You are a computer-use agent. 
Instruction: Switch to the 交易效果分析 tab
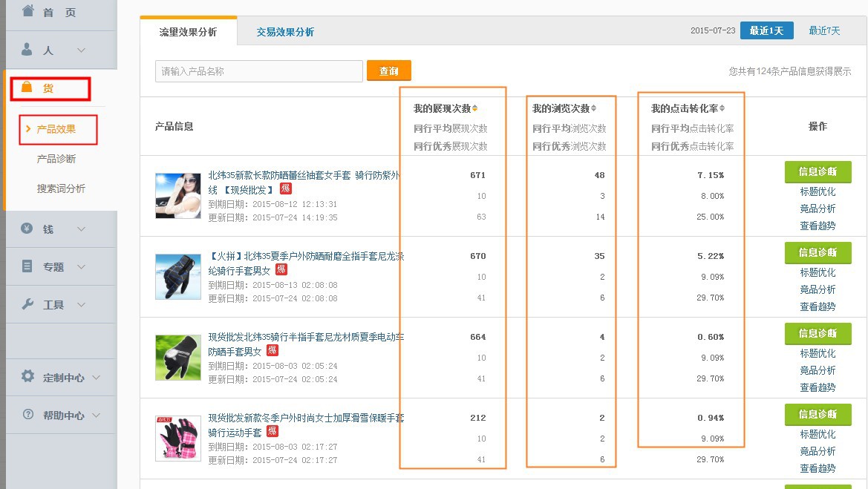285,32
